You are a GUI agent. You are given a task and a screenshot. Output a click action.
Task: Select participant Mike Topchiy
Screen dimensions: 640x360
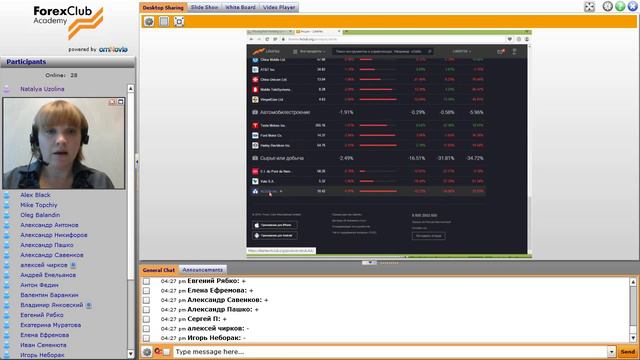[39, 205]
